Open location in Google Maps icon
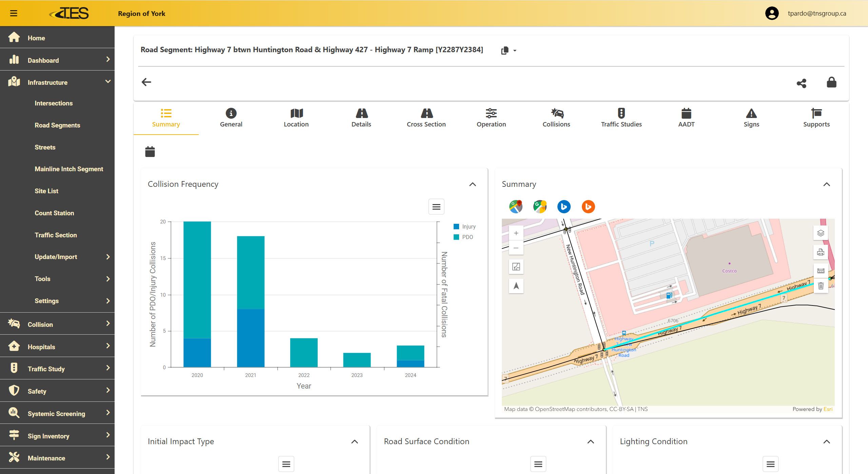 pyautogui.click(x=515, y=206)
